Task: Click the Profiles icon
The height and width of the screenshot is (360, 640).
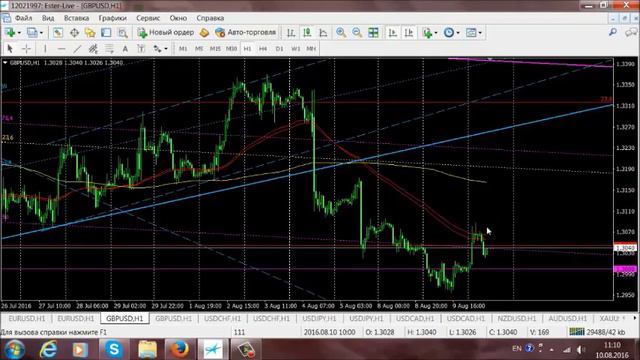Action: [31, 33]
